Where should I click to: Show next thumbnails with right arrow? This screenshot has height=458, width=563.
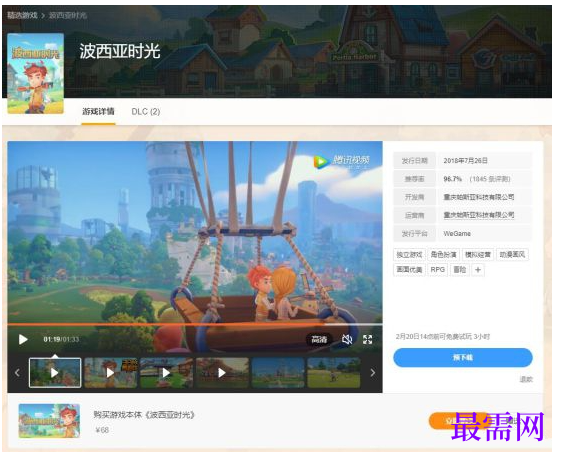point(373,373)
